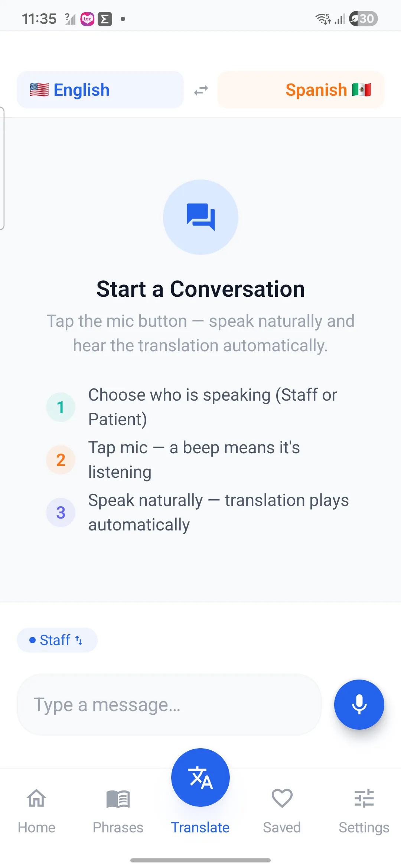This screenshot has height=868, width=401.
Task: Toggle the speaker role on the Staff chip
Action: 57,640
